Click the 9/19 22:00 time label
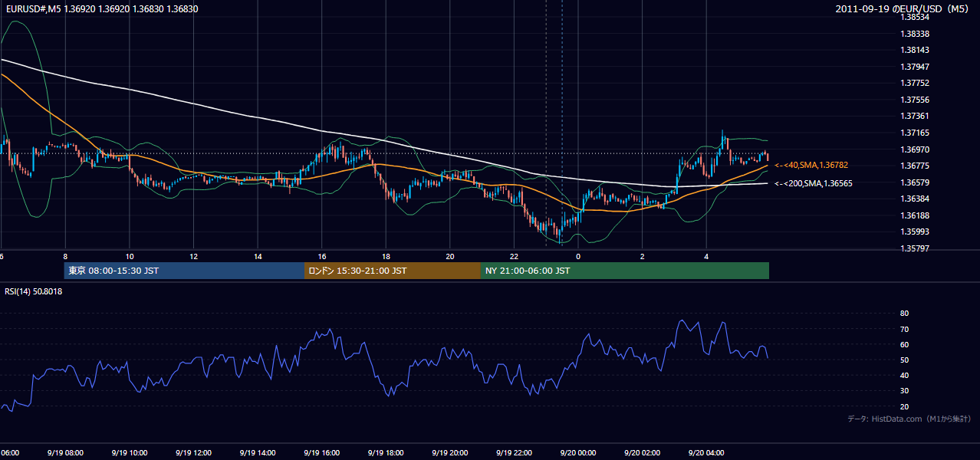980x460 pixels. coord(514,453)
